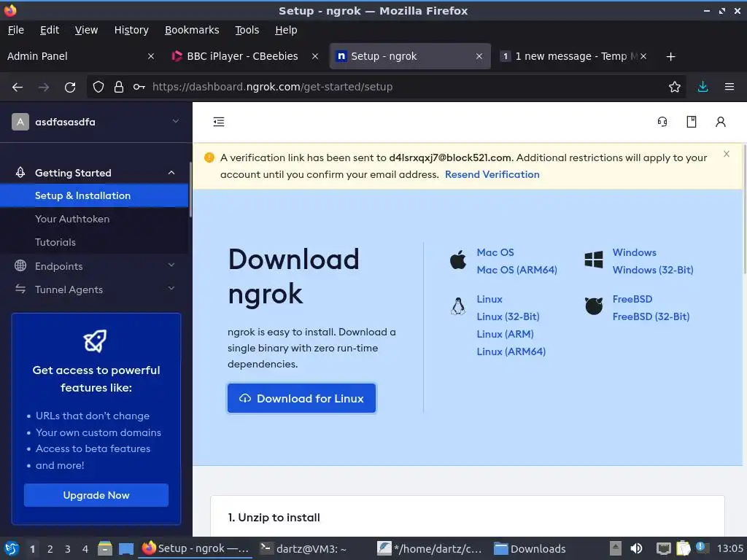Viewport: 747px width, 560px height.
Task: Open the File menu
Action: 16,30
